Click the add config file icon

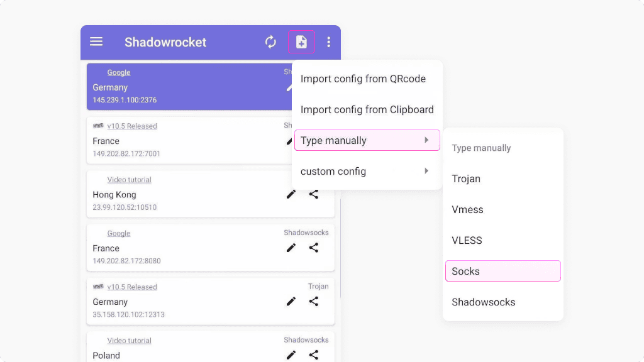(x=301, y=42)
